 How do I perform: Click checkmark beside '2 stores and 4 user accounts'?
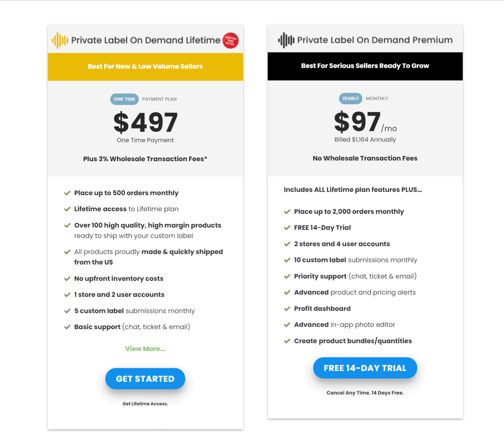pyautogui.click(x=287, y=244)
